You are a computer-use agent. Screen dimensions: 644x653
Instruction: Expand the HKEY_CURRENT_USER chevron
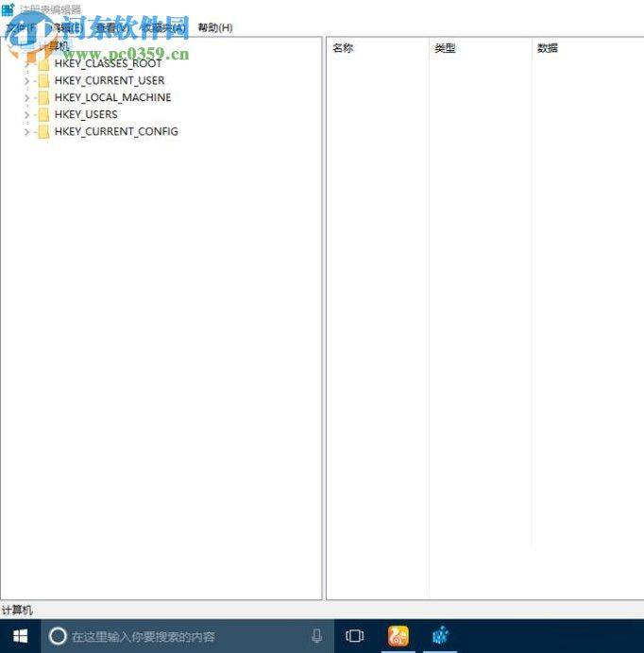pyautogui.click(x=26, y=81)
